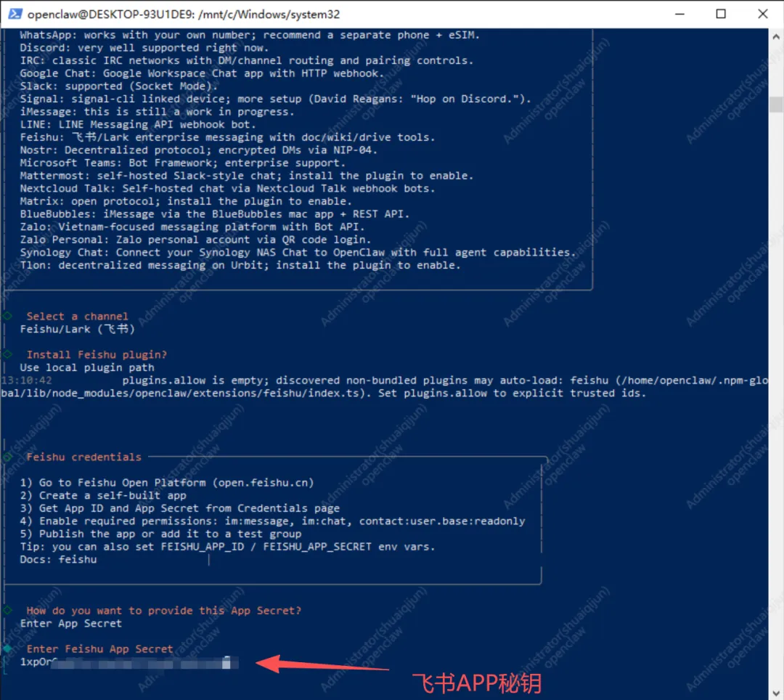Screen dimensions: 784x700
Task: Click the 'BlueBubbles: iMessage via' line
Action: tap(214, 214)
